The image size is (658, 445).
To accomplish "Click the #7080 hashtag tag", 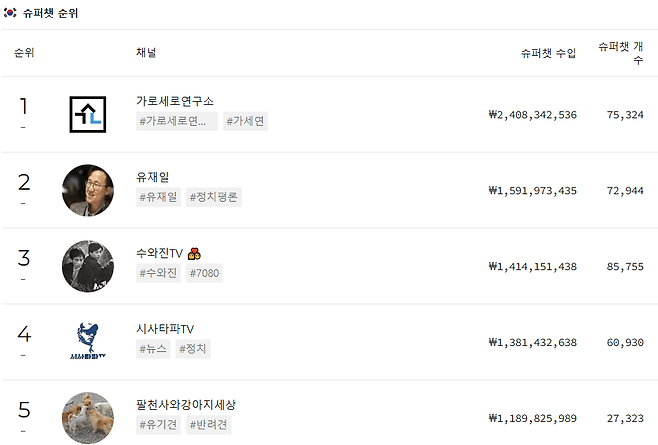I will pos(204,273).
